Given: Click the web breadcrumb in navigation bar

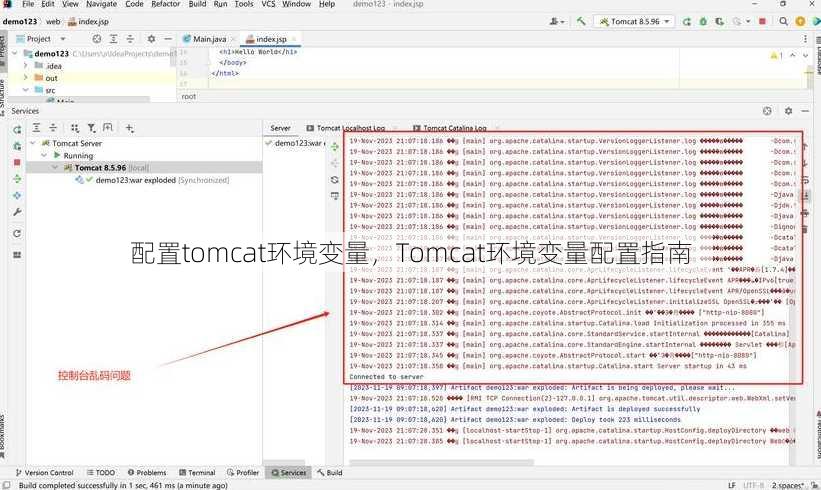Looking at the screenshot, I should pyautogui.click(x=53, y=21).
